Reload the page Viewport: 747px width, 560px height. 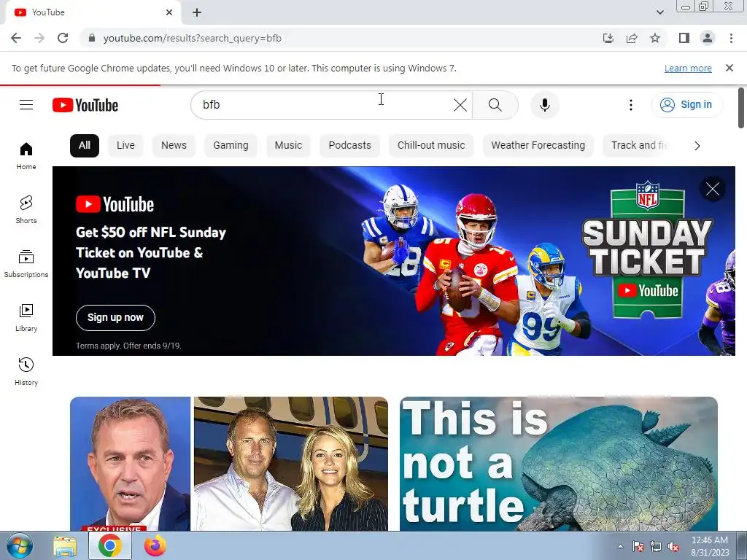(x=63, y=38)
